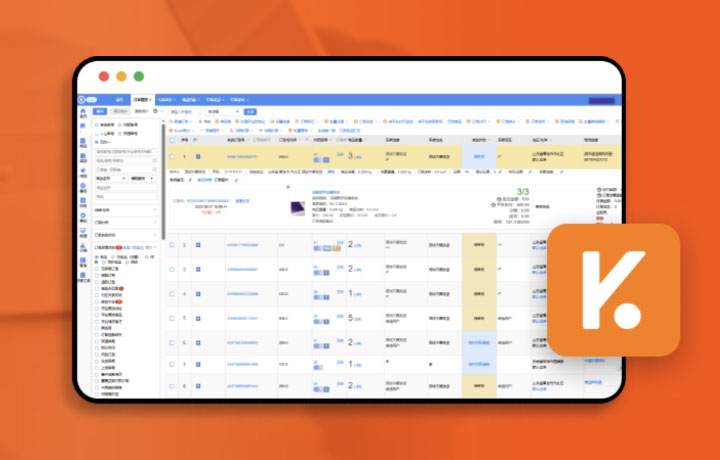This screenshot has width=720, height=460.
Task: Tick the select-all checkbox in the table header
Action: pyautogui.click(x=172, y=140)
